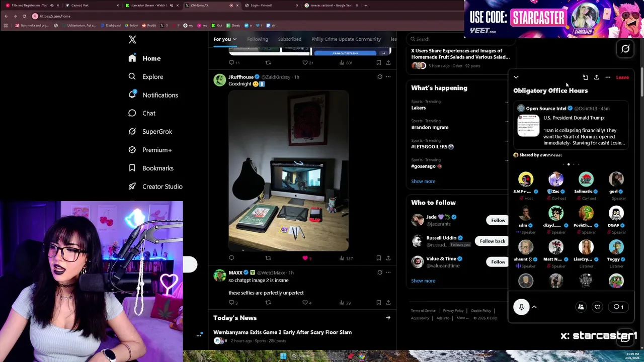Select Zac co-host avatar in space
The width and height of the screenshot is (644, 362).
[556, 179]
